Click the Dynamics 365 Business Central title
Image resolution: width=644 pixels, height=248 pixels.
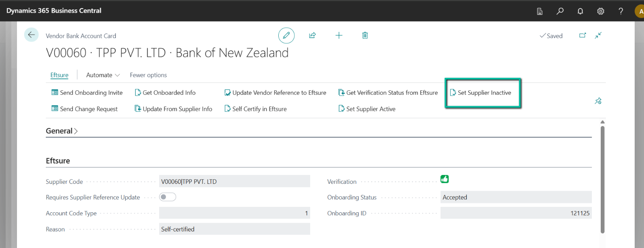pyautogui.click(x=54, y=11)
